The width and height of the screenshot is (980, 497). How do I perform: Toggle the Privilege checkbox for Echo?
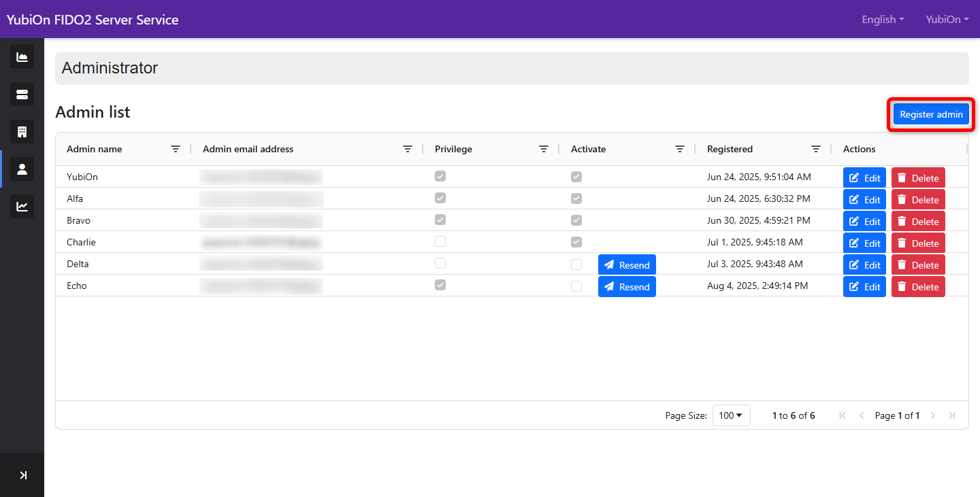[440, 285]
